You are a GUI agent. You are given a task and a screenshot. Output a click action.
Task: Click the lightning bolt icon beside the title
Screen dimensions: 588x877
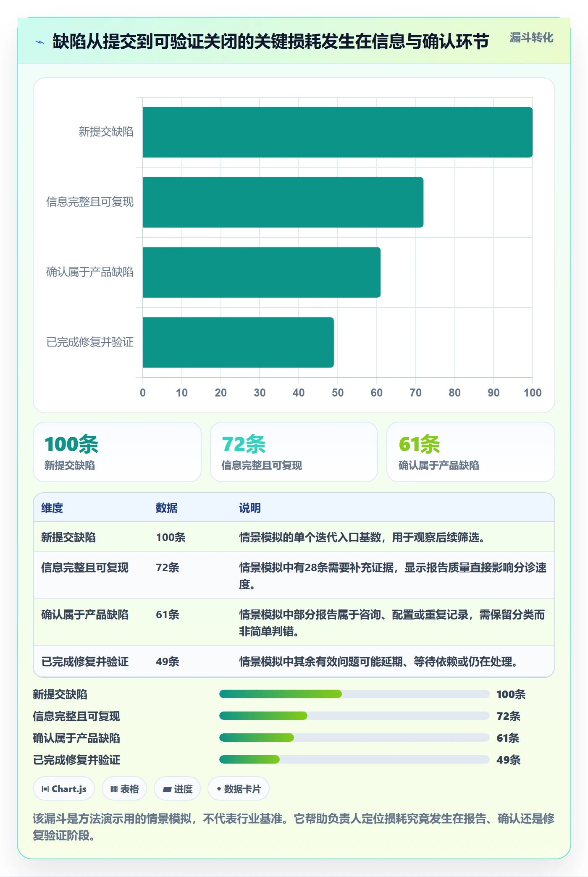(x=40, y=42)
